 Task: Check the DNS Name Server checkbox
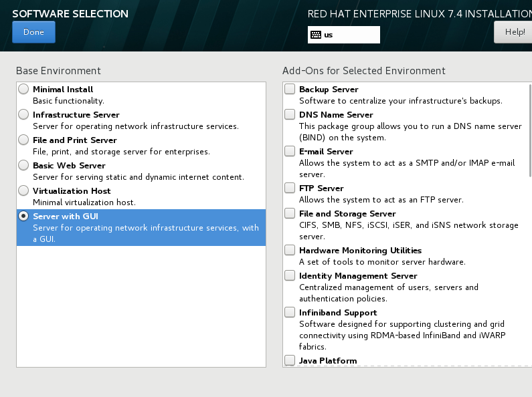click(x=290, y=114)
